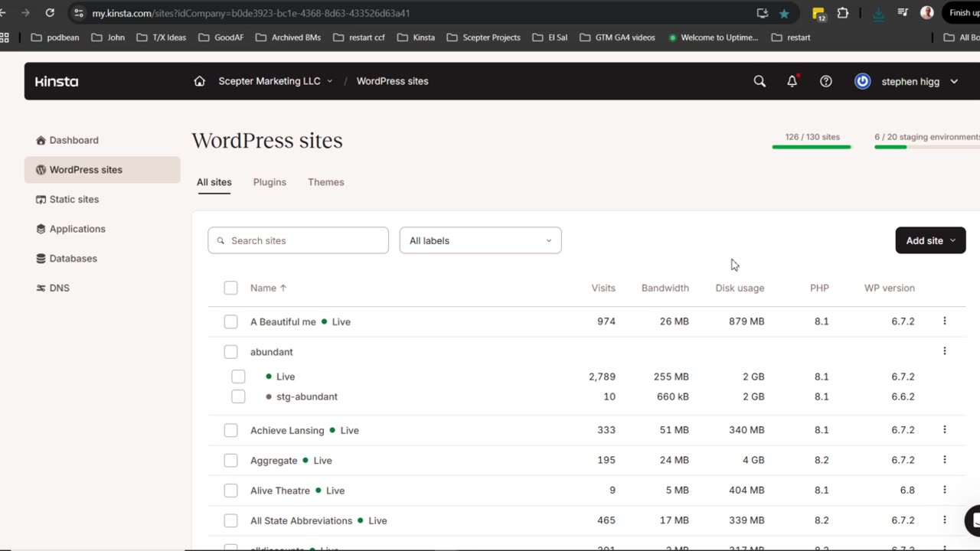This screenshot has width=980, height=551.
Task: Open the options menu for A Beautiful me
Action: click(x=944, y=321)
